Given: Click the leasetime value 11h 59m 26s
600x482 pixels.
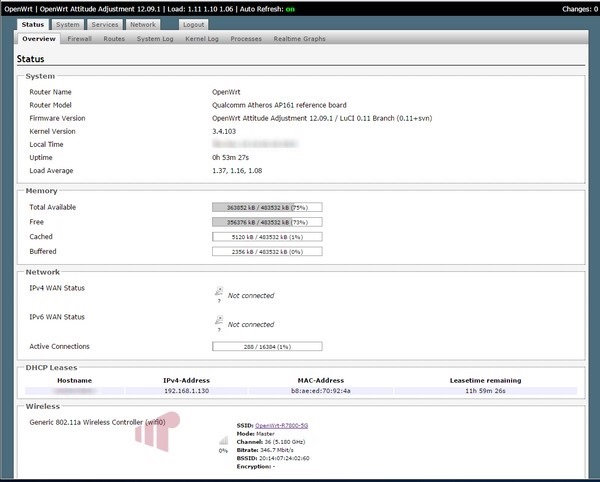Looking at the screenshot, I should [485, 391].
